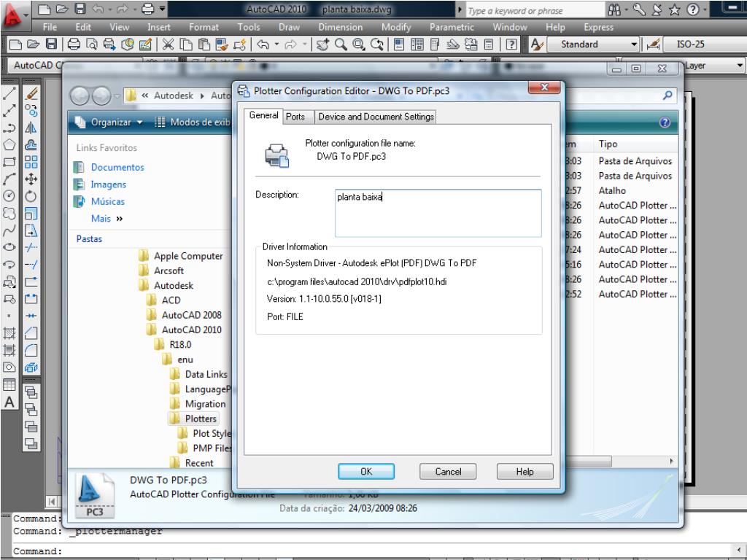This screenshot has height=560, width=747.
Task: Select the Polygon tool
Action: pos(9,145)
